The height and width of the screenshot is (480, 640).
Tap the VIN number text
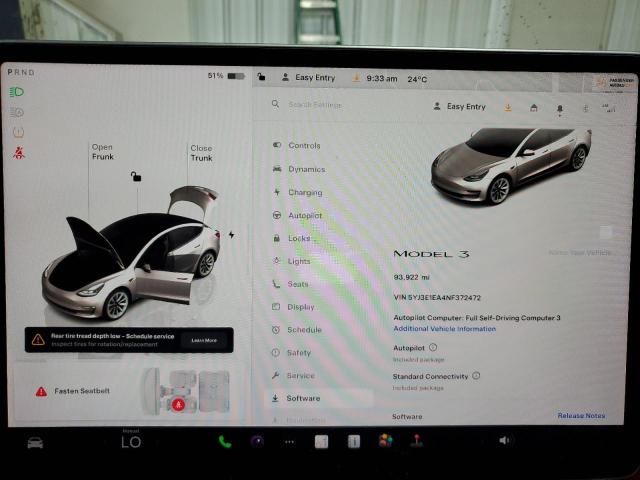pyautogui.click(x=437, y=298)
